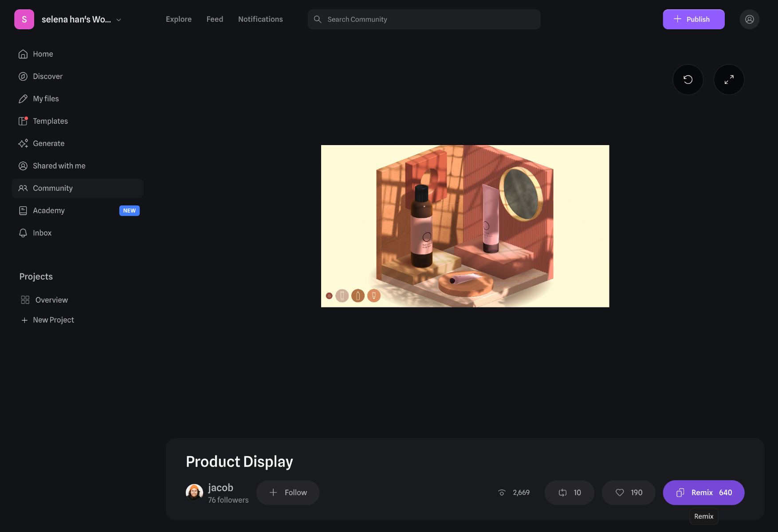
Task: Click the pink S workspace logo
Action: coord(24,20)
